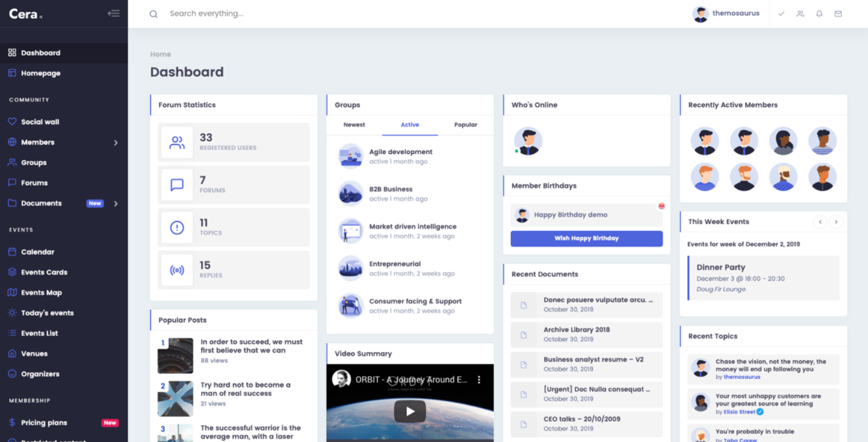Screen dimensions: 868x442
Task: Open the video options three-dot menu
Action: [479, 380]
